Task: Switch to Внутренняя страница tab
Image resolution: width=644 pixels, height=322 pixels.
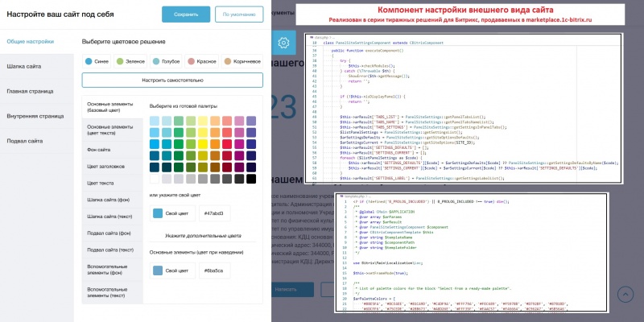Action: tap(37, 116)
